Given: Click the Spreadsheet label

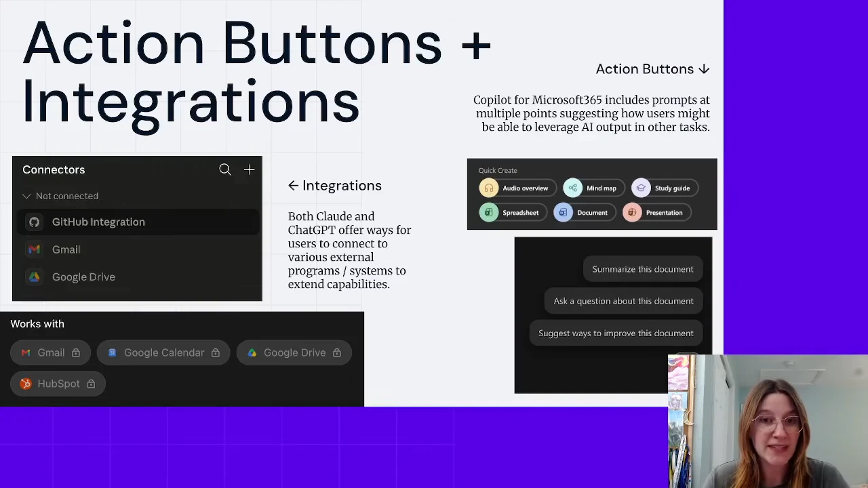Looking at the screenshot, I should click(520, 213).
